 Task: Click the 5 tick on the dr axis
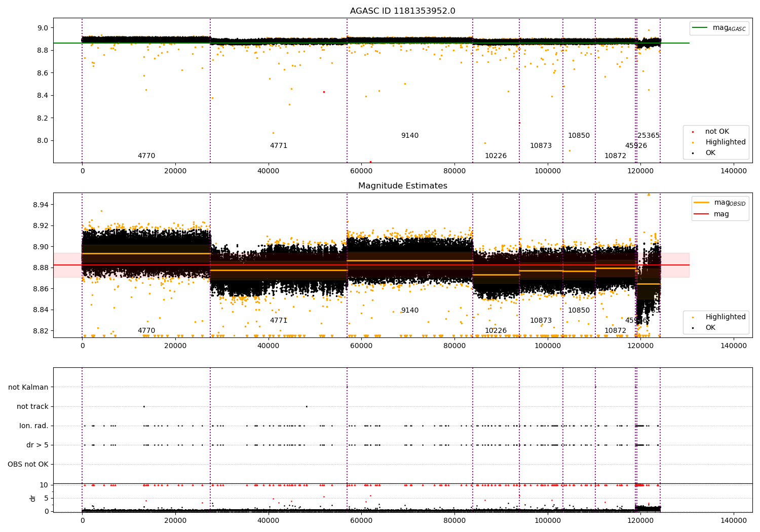[46, 499]
